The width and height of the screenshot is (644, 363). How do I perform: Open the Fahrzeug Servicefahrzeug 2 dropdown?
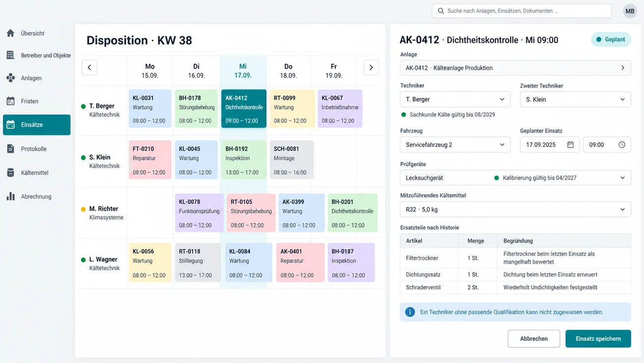coord(455,145)
